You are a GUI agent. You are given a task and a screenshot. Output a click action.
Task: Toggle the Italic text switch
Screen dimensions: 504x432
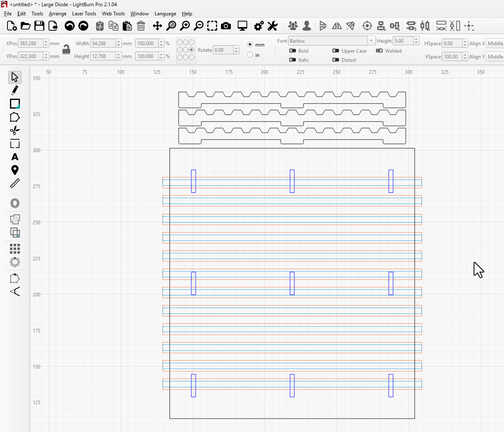[x=293, y=60]
